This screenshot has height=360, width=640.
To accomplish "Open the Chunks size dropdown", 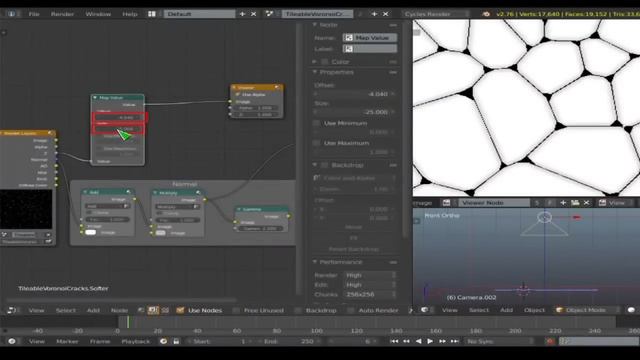I will [370, 294].
